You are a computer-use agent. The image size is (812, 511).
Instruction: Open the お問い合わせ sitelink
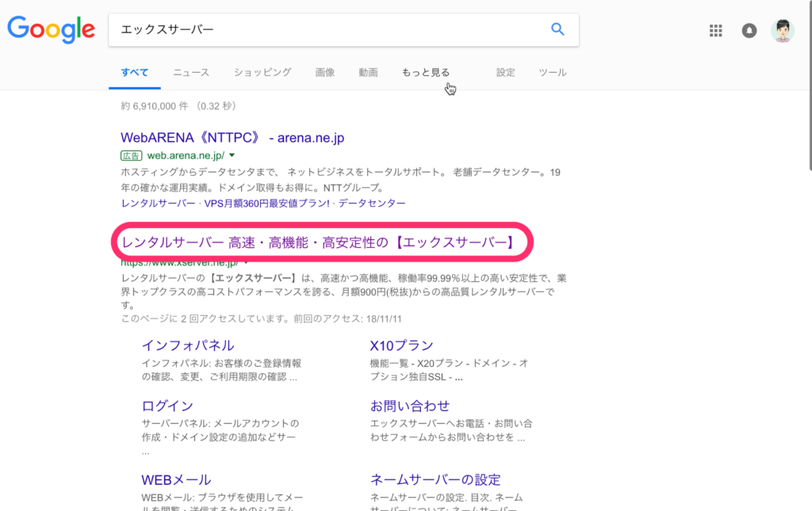(412, 406)
